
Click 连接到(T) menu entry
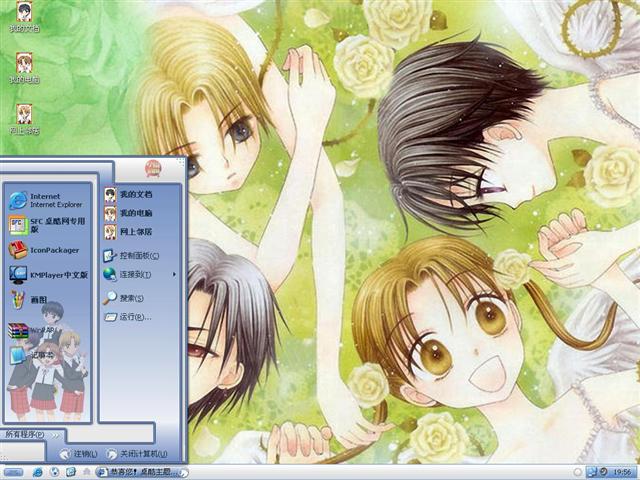pyautogui.click(x=140, y=275)
